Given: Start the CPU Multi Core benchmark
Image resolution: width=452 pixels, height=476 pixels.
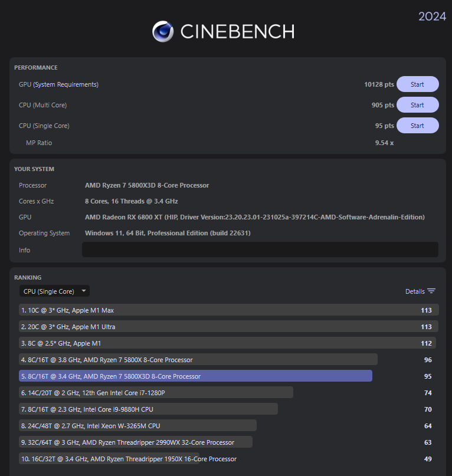Looking at the screenshot, I should 417,105.
